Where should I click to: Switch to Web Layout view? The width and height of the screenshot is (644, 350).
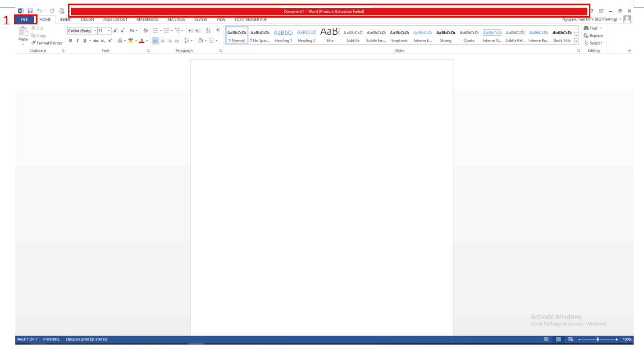[571, 339]
